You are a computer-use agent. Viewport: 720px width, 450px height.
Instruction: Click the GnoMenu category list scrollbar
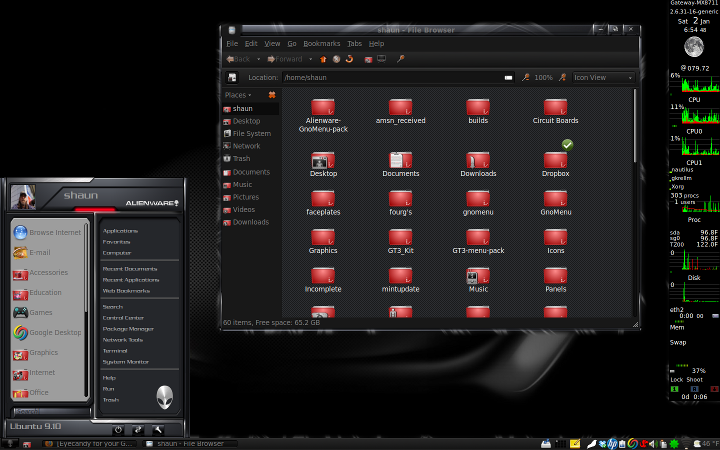click(x=86, y=266)
